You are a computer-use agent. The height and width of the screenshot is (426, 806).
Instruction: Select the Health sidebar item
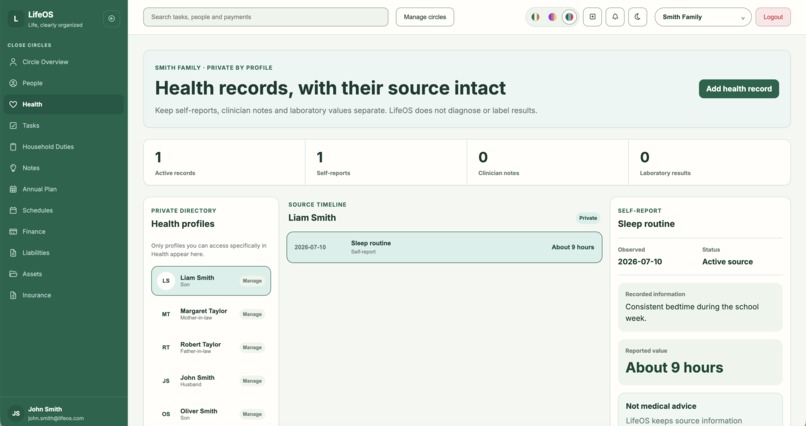64,104
